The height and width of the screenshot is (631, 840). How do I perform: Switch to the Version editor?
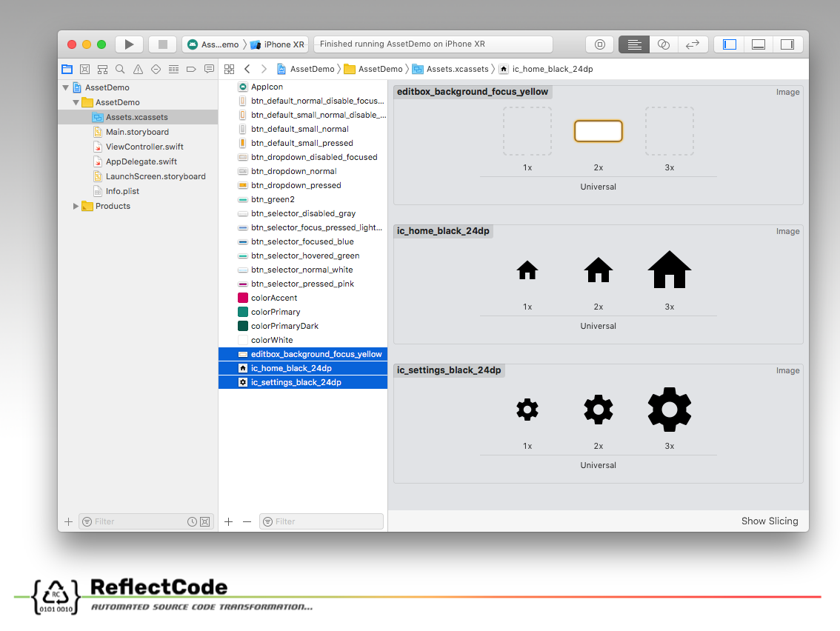coord(693,44)
